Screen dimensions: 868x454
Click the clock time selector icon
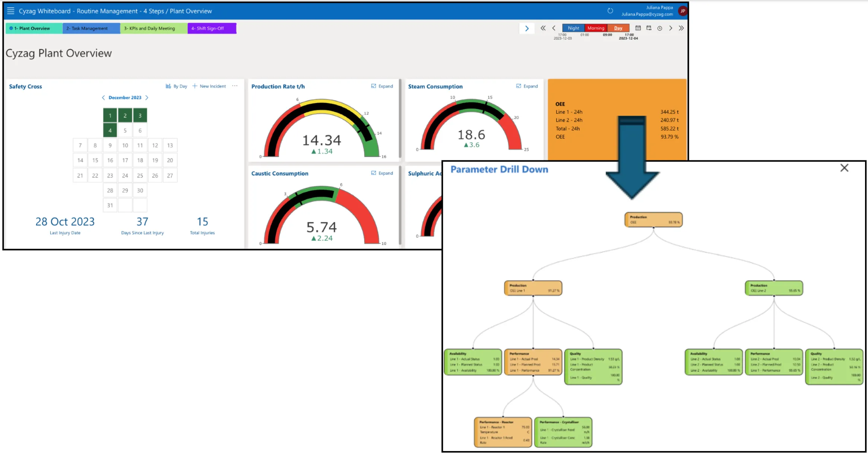660,28
